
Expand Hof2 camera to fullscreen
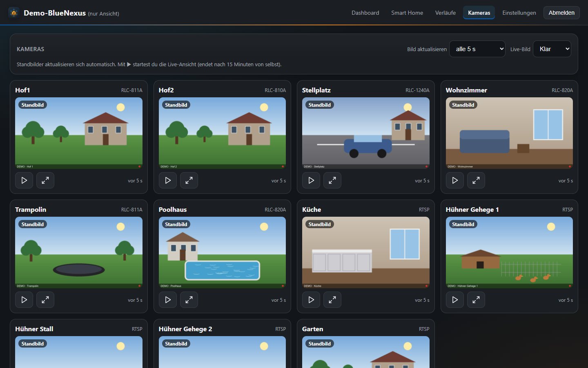click(189, 180)
